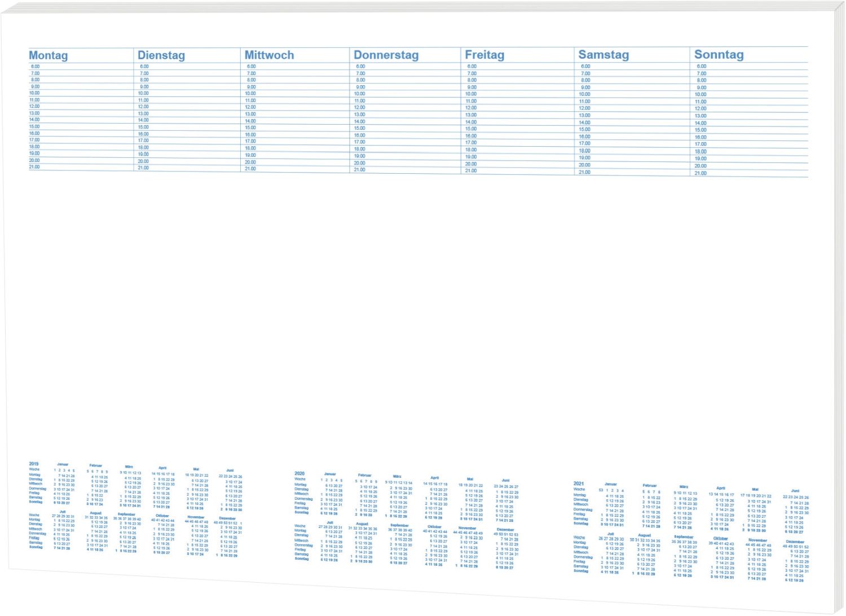Click the 2019 year label
The image size is (846, 616).
pos(34,464)
